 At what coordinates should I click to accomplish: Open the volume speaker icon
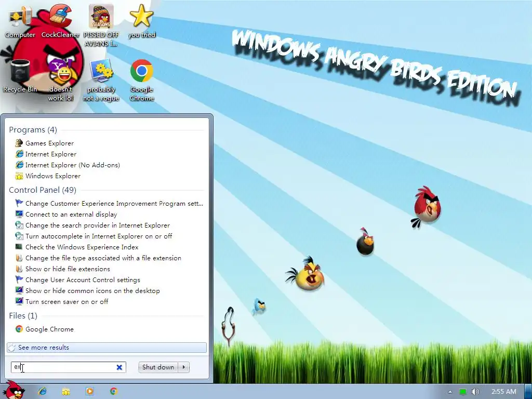pyautogui.click(x=475, y=392)
